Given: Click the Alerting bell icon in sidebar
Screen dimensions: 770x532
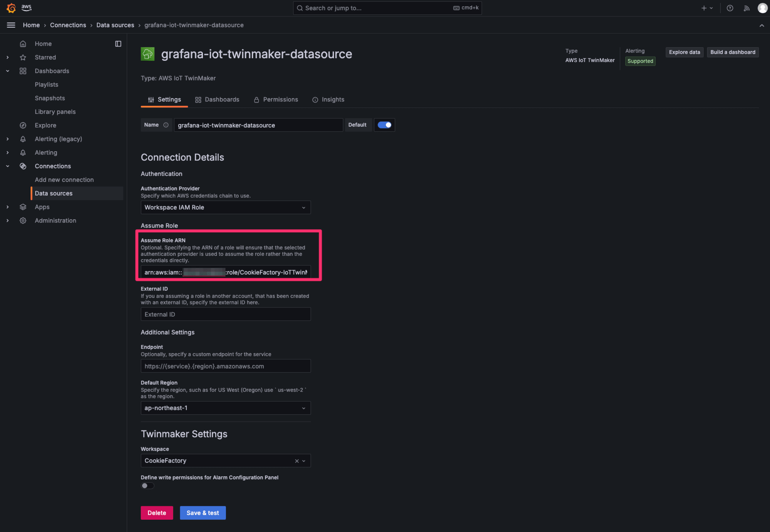Looking at the screenshot, I should pos(23,153).
